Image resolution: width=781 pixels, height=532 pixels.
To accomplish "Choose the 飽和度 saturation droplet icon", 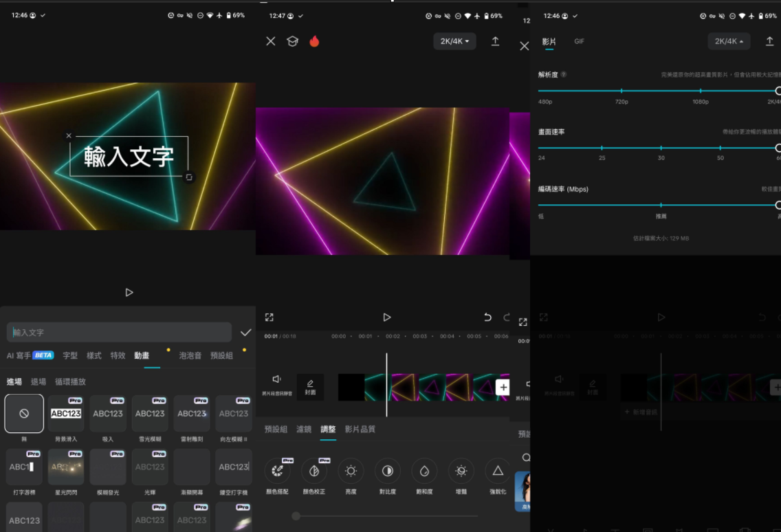I will tap(424, 471).
